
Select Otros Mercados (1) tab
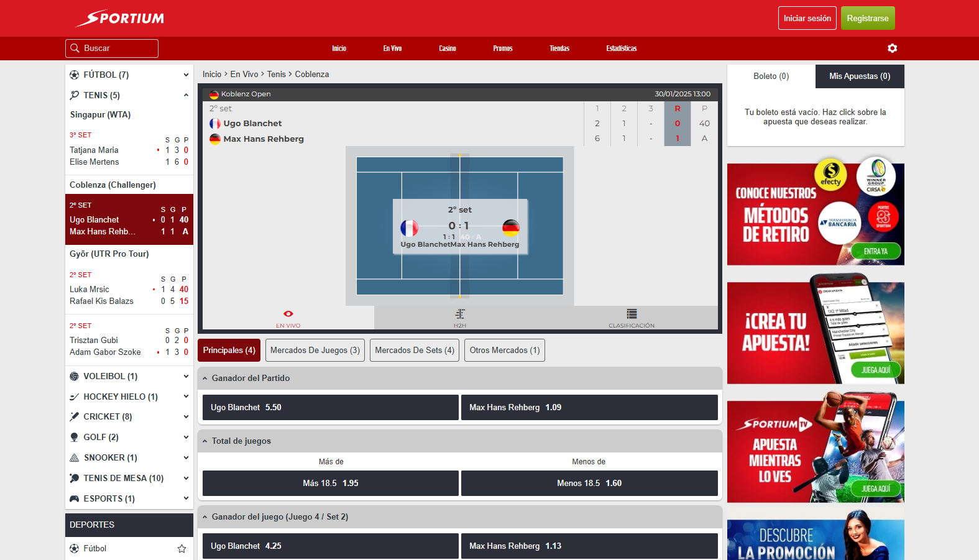pos(505,350)
